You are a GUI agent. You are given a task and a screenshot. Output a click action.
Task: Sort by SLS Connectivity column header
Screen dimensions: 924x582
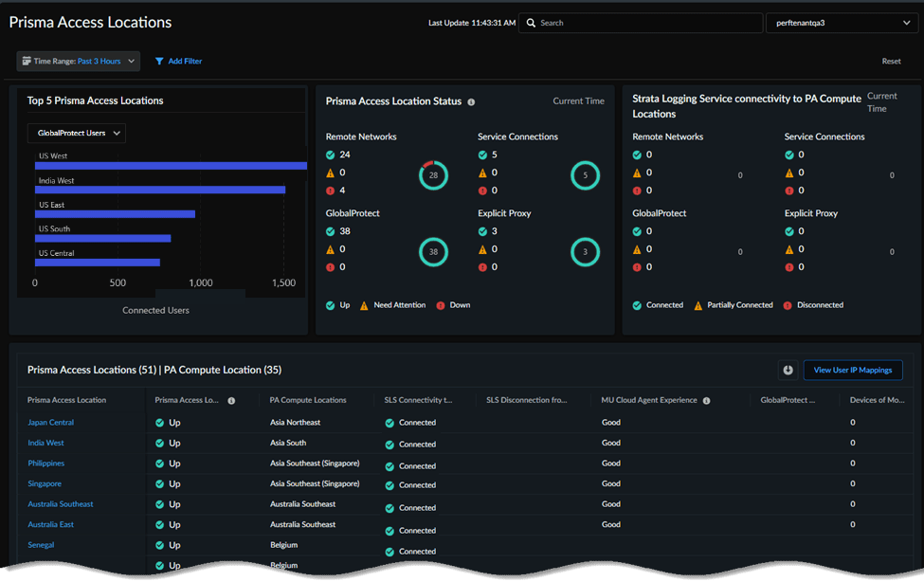pyautogui.click(x=418, y=400)
